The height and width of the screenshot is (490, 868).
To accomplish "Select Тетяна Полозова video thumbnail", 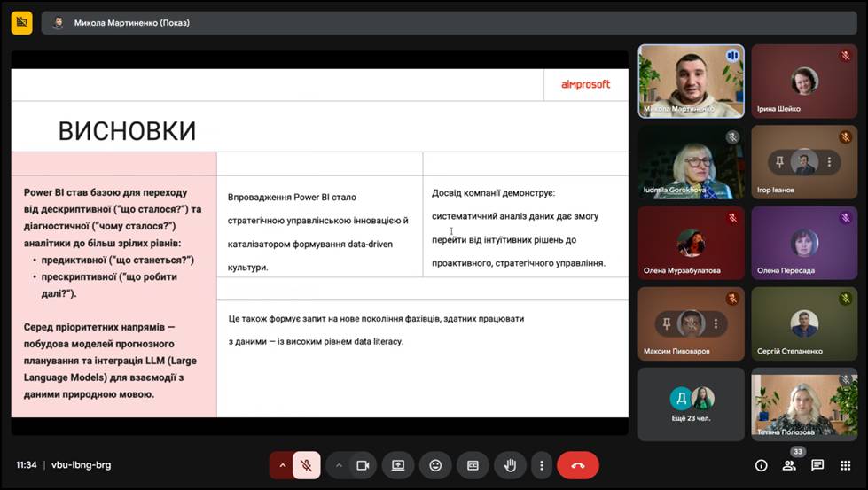I will (x=804, y=404).
